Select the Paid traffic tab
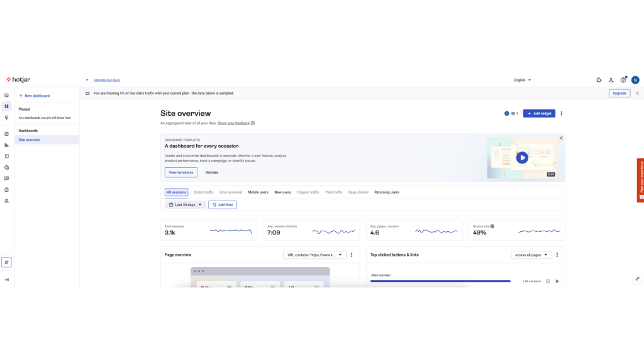 (334, 192)
